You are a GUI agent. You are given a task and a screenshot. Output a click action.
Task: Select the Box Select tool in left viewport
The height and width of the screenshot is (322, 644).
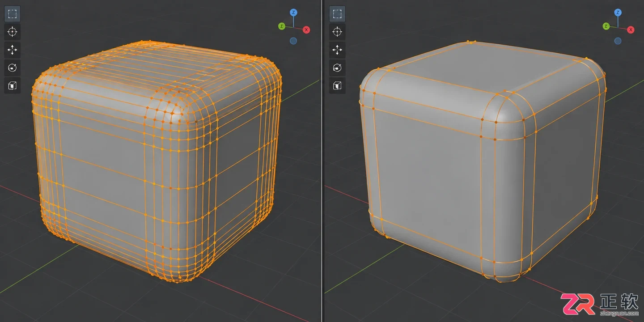point(13,14)
